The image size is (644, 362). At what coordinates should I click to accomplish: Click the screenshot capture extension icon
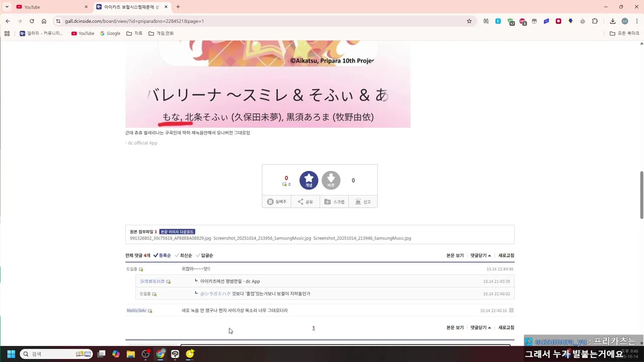pyautogui.click(x=486, y=21)
